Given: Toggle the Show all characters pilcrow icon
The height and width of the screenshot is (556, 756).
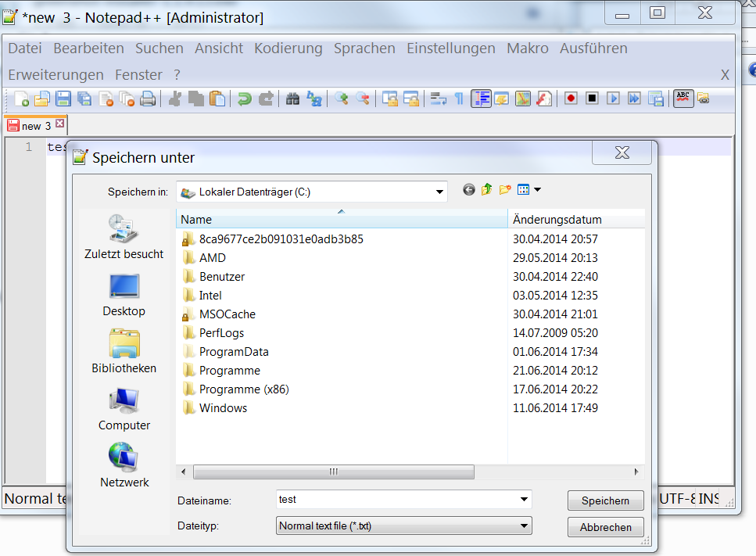Looking at the screenshot, I should tap(459, 99).
